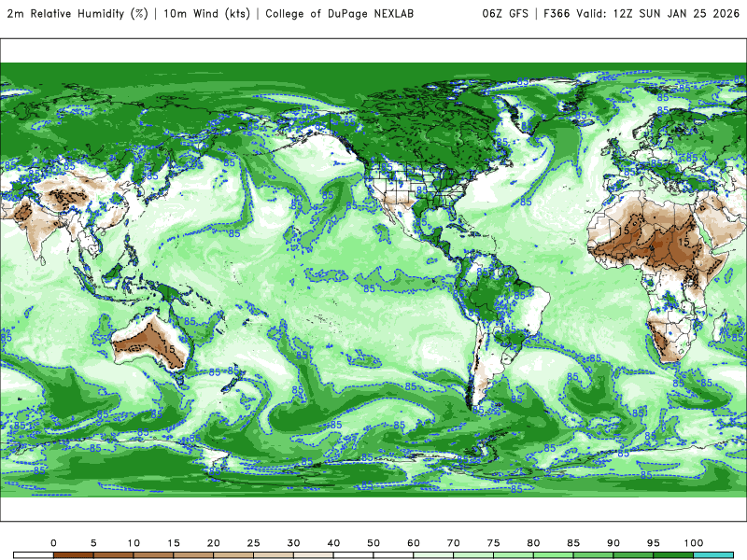
Task: Click the "70" legend tick label
Action: coord(454,543)
